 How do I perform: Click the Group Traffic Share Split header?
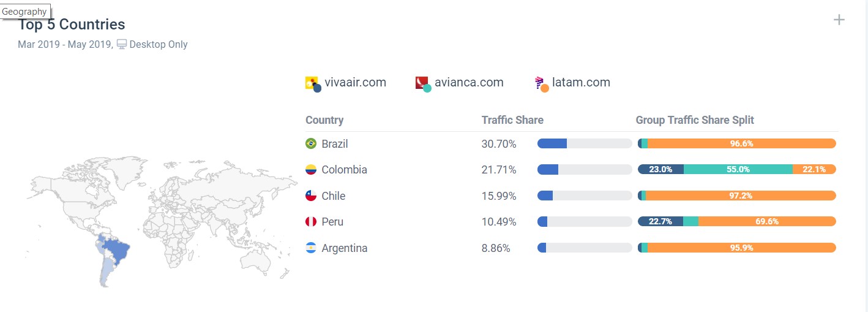[x=695, y=120]
